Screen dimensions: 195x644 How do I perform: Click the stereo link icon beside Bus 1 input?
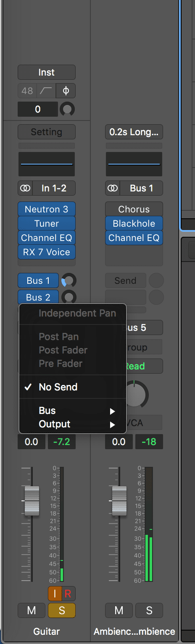click(x=113, y=188)
